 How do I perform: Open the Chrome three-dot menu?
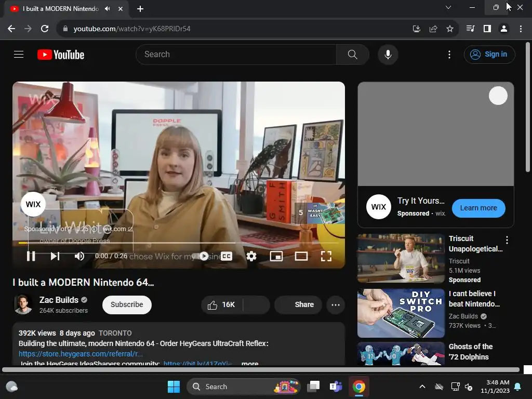click(521, 29)
